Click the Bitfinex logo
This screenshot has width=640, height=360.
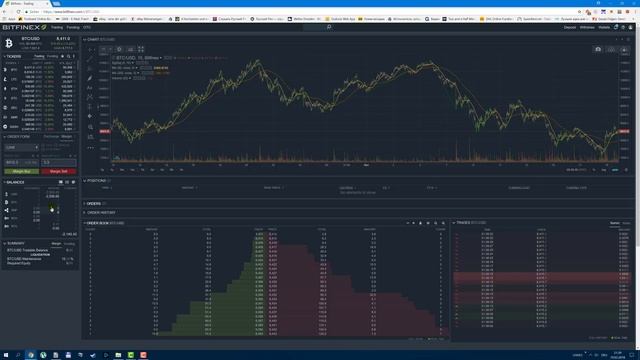point(24,27)
